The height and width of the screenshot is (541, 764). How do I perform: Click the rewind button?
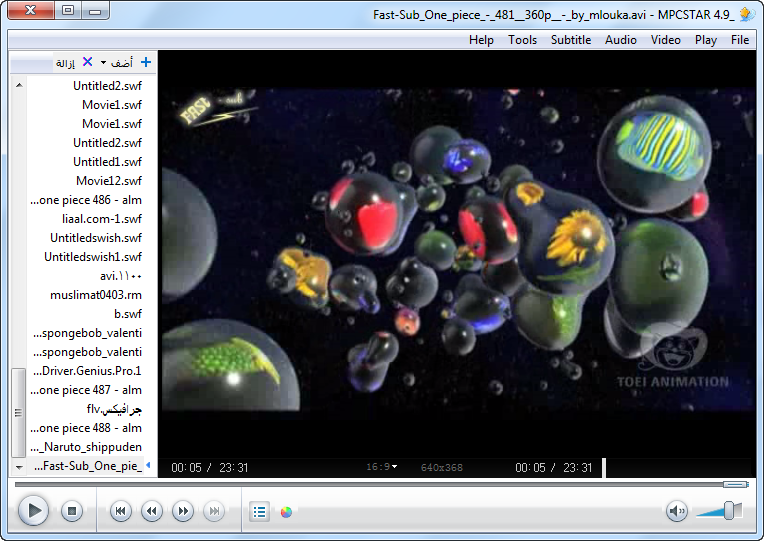click(x=152, y=511)
